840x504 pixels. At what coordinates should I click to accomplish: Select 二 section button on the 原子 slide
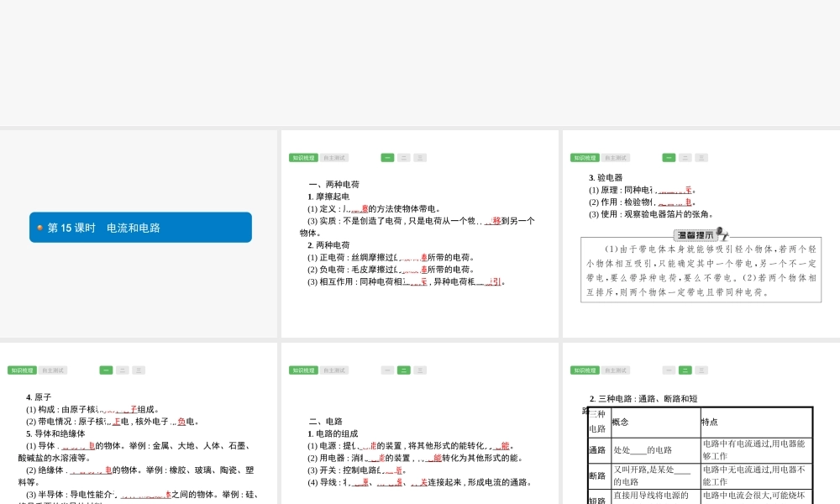tap(122, 370)
